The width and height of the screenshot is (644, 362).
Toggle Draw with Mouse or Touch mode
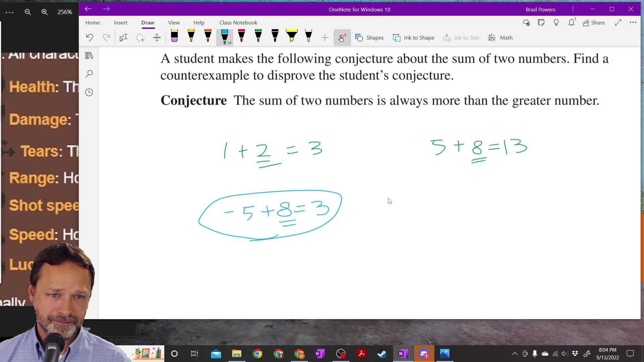(x=342, y=38)
